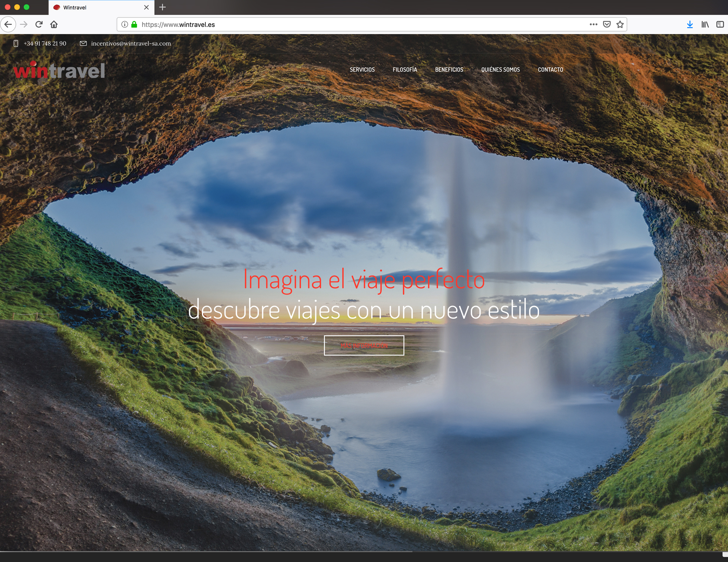
Task: Bookmark this page with star icon
Action: tap(620, 25)
